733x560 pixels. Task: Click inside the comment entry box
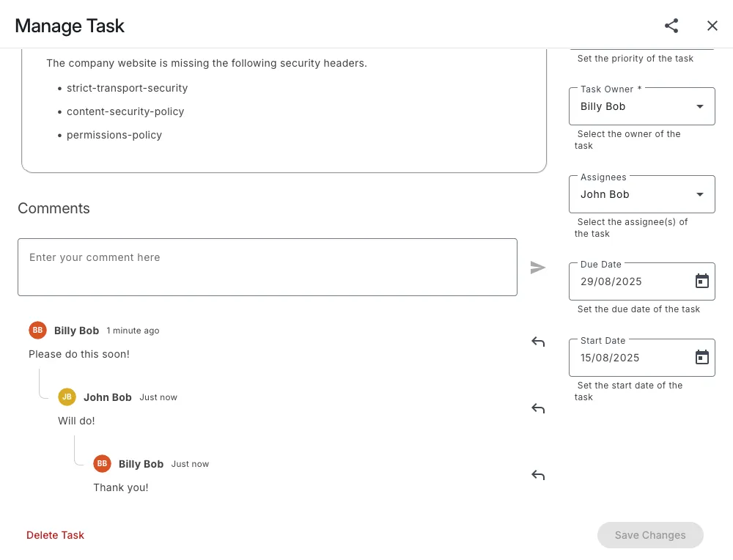(x=267, y=268)
